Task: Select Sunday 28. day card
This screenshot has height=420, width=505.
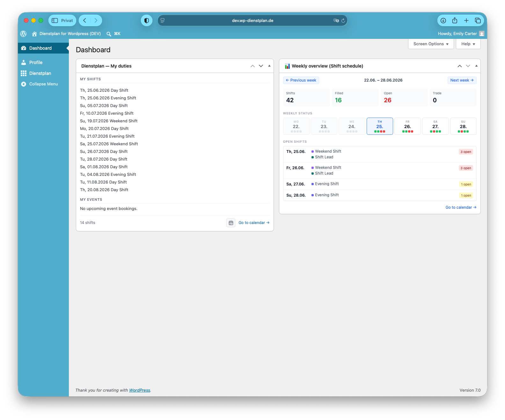Action: (x=463, y=126)
